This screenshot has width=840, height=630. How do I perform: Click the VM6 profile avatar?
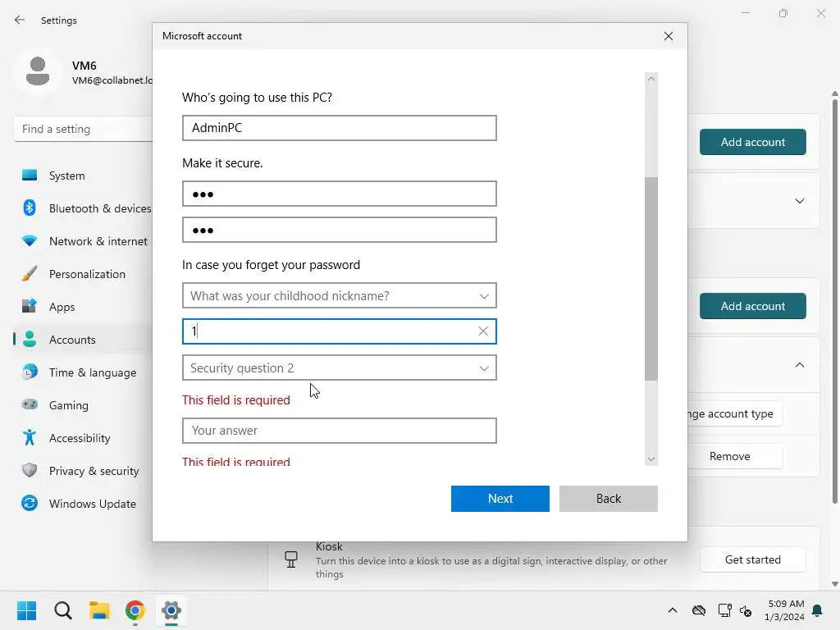click(x=38, y=71)
